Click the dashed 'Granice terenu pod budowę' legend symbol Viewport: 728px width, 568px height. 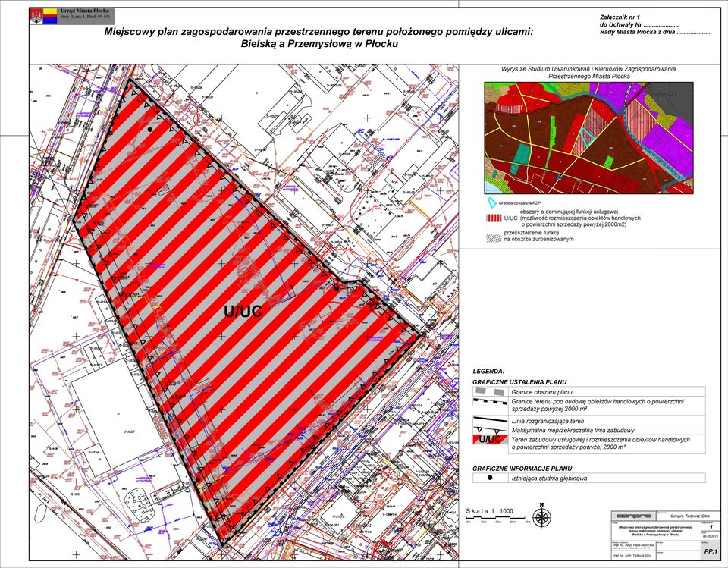point(489,401)
